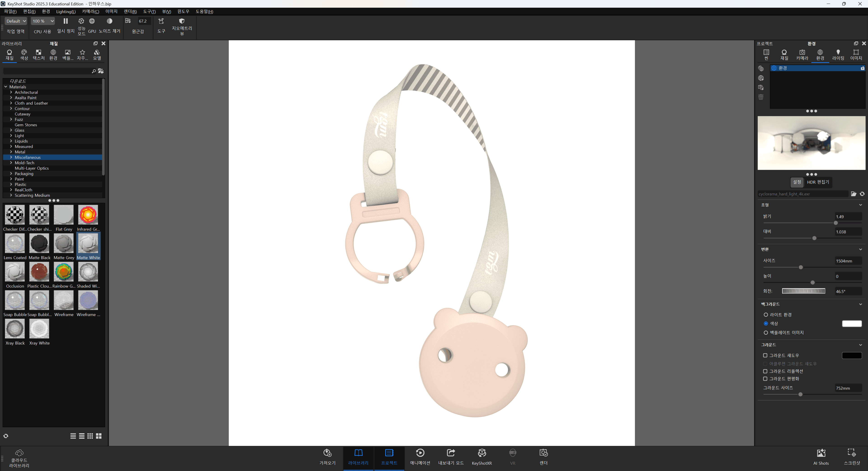The height and width of the screenshot is (471, 868).
Task: Select the Light Environment (라이트 환경) background radio
Action: [766, 315]
